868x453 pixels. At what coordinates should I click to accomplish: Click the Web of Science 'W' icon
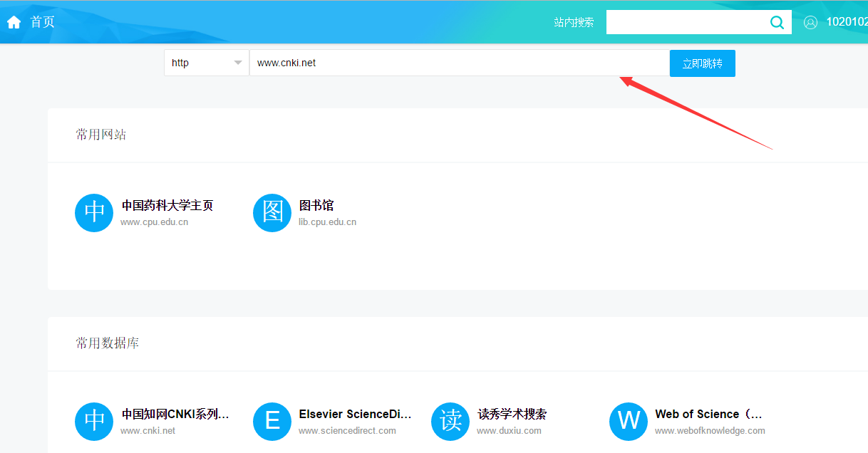(x=629, y=422)
